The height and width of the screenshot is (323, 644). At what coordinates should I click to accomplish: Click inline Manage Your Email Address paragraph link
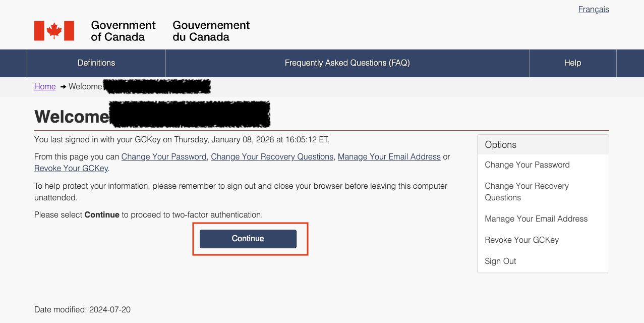[x=389, y=157]
